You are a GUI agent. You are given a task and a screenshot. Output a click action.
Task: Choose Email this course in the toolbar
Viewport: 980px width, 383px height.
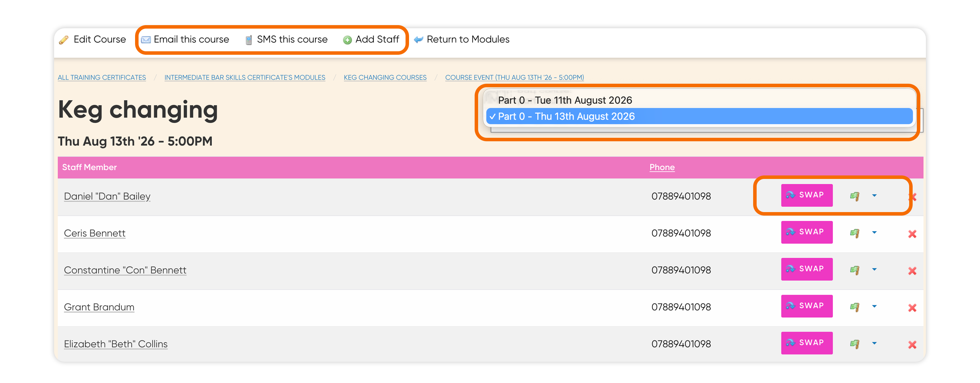[185, 39]
